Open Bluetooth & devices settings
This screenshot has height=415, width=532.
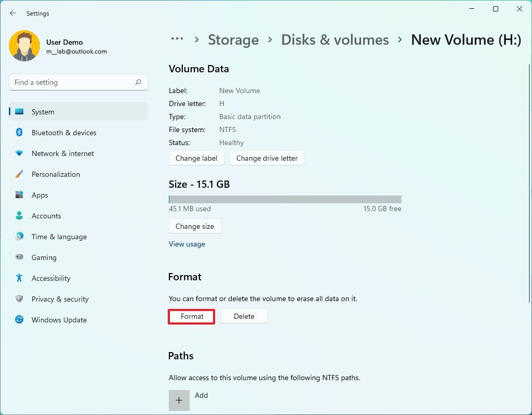[63, 133]
